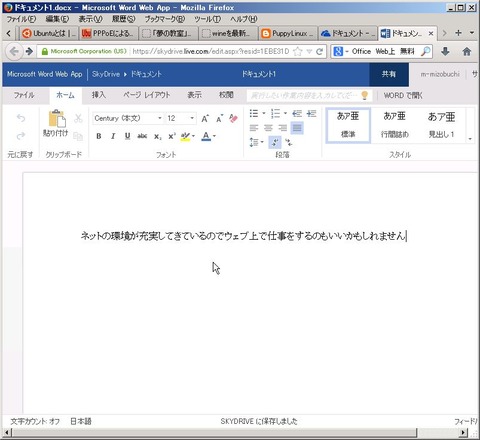Increase the paragraph indent

pyautogui.click(x=311, y=114)
